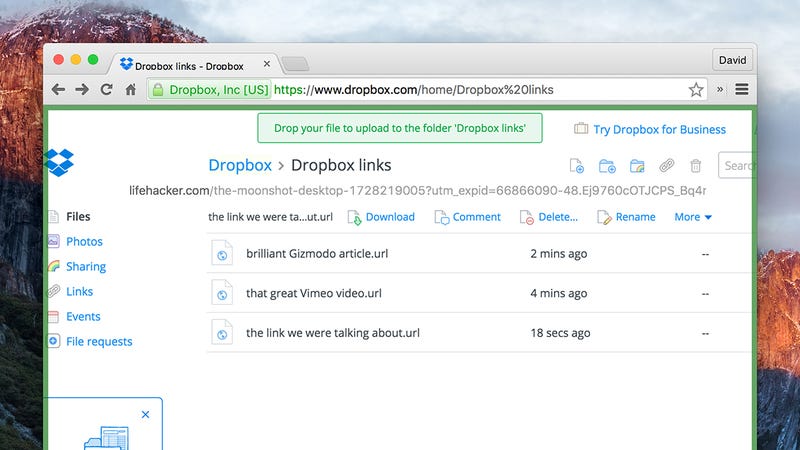Click the New shared folder toolbar icon

tap(637, 166)
